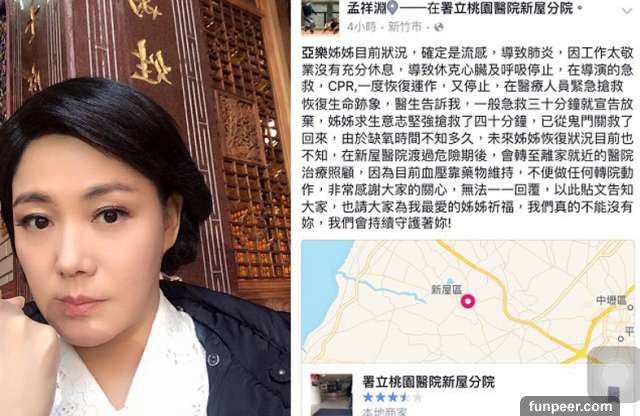
Task: Click the pink location marker on the map
Action: 468,301
